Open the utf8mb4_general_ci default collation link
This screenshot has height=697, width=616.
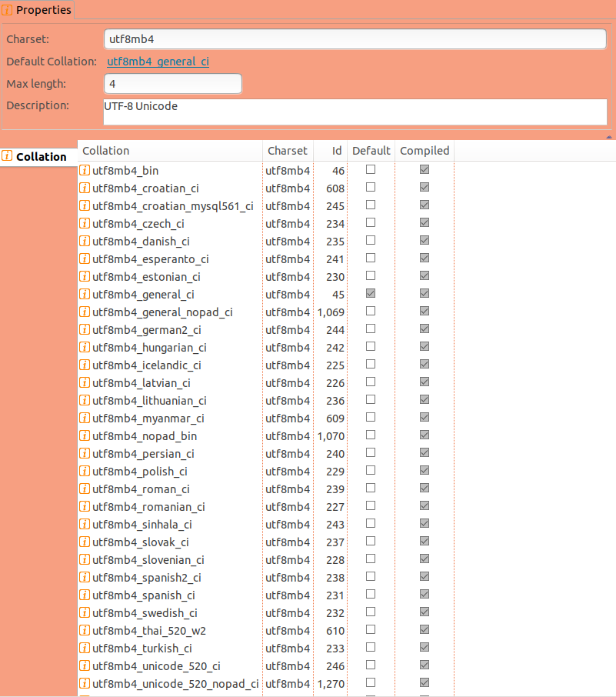158,62
